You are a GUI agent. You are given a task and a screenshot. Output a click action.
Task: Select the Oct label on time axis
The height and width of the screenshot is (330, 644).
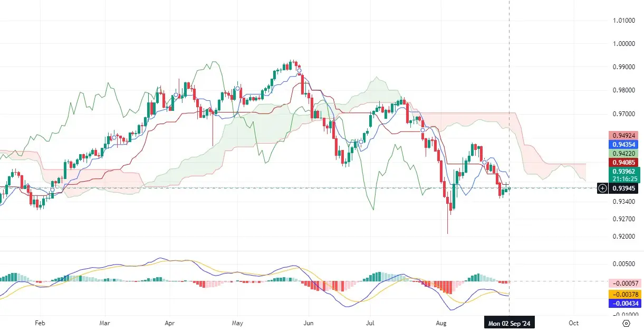[x=574, y=322]
